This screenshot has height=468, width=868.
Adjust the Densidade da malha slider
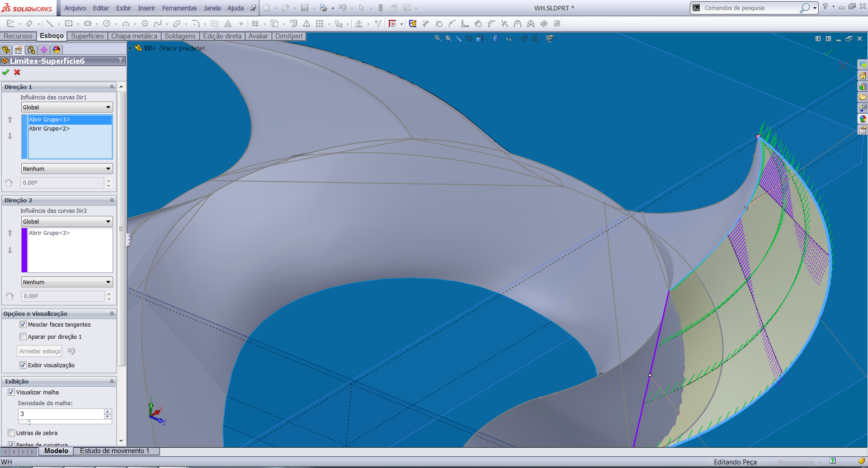click(29, 422)
